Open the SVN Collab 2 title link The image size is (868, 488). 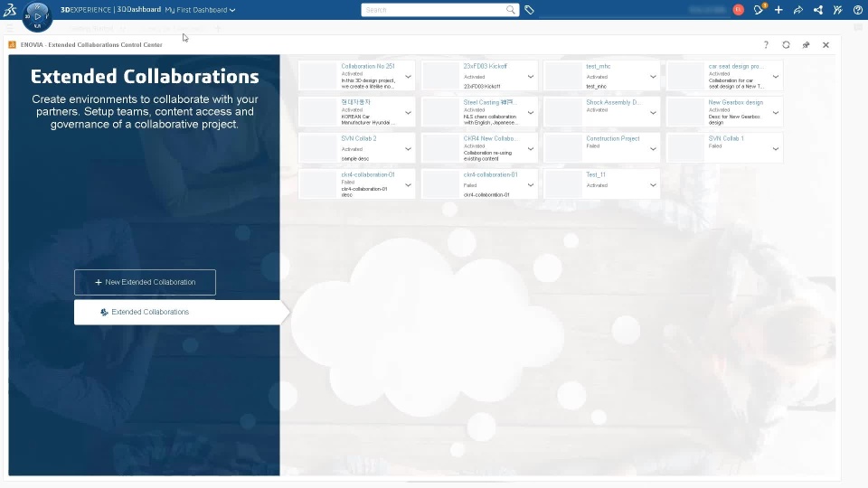coord(359,139)
